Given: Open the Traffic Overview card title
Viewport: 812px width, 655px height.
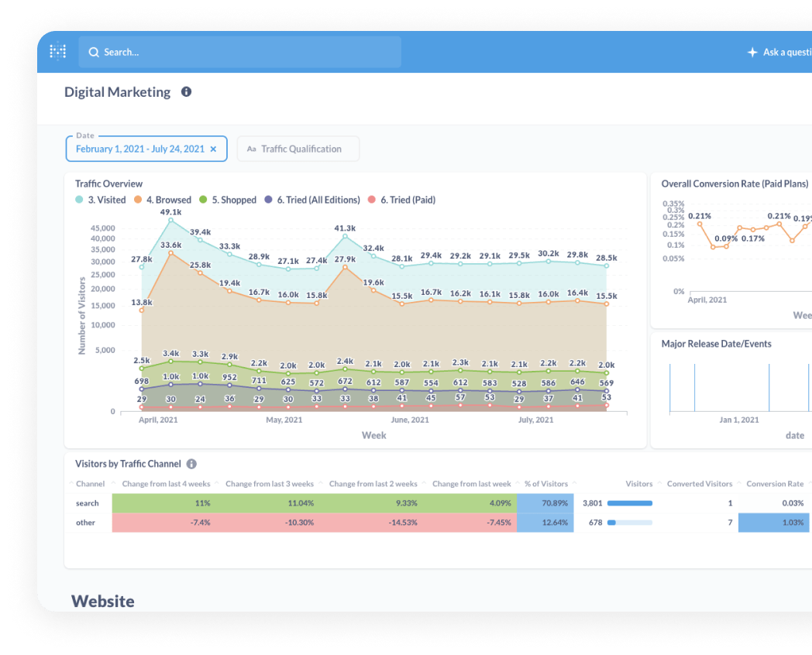Looking at the screenshot, I should (x=108, y=183).
